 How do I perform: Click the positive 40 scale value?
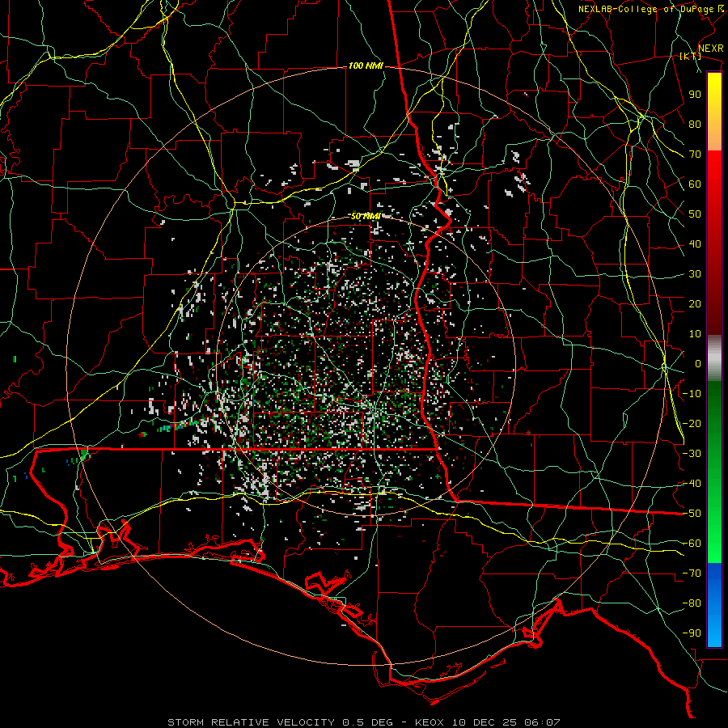click(x=695, y=244)
